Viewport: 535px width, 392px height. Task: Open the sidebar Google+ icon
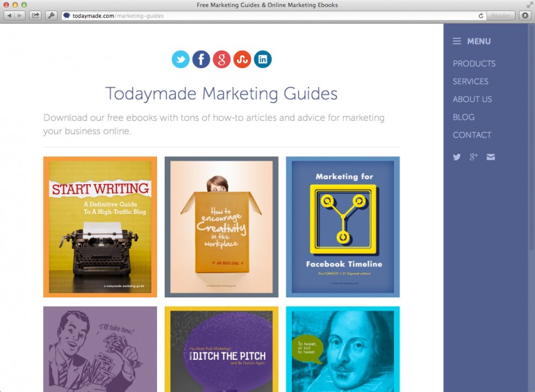point(474,157)
